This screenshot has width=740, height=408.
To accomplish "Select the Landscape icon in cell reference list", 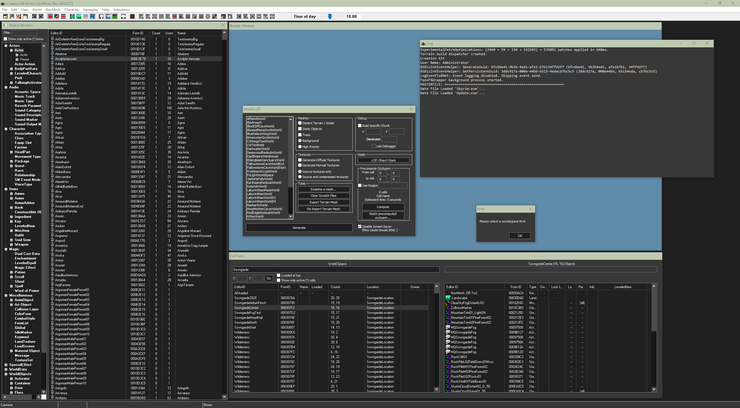I will (x=449, y=298).
